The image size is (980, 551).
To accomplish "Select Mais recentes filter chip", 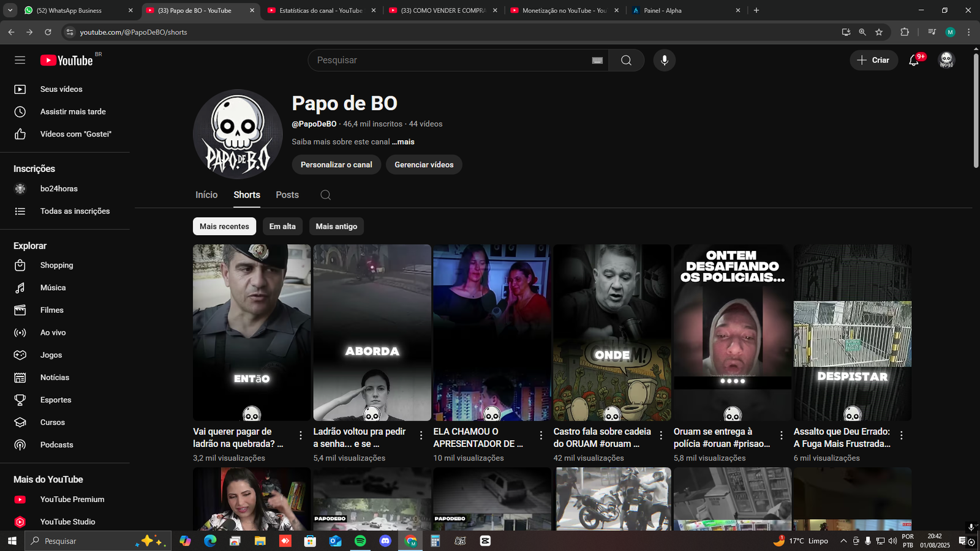I will [x=224, y=227].
